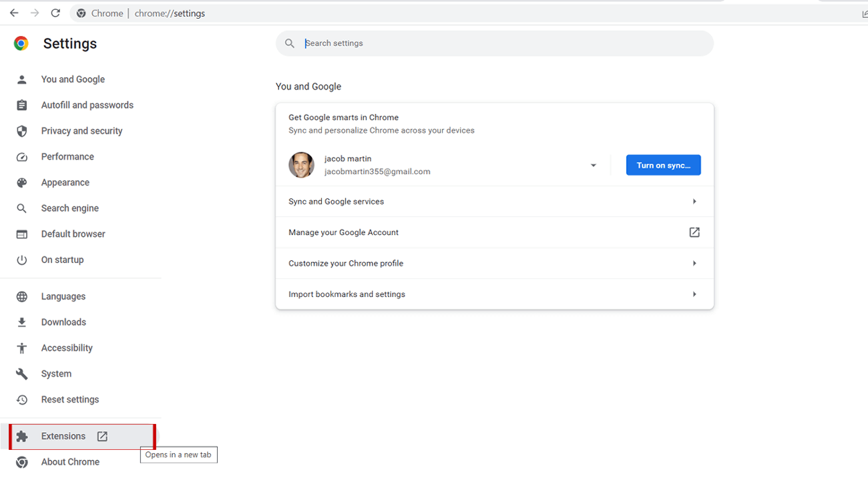Screen dimensions: 868x496
Task: Open Manage your Google Account link
Action: pyautogui.click(x=495, y=232)
